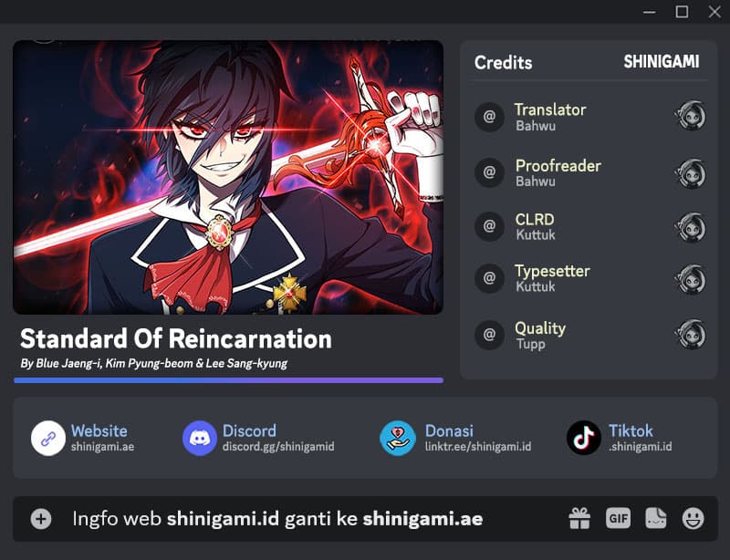Viewport: 730px width, 560px height.
Task: Open the gift icon in message bar
Action: [x=579, y=519]
